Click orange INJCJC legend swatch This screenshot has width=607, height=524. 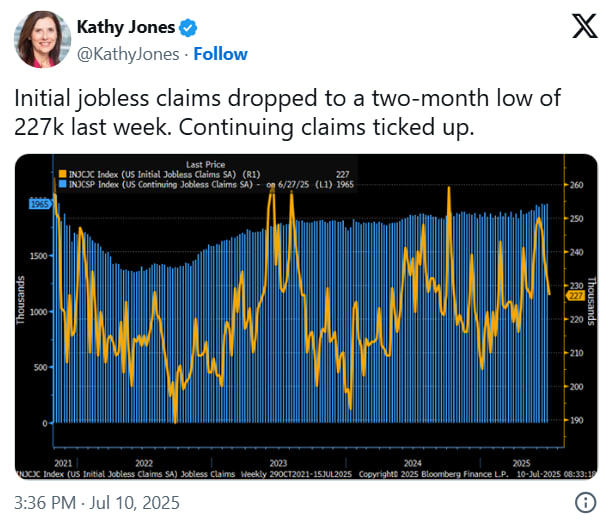tap(60, 172)
